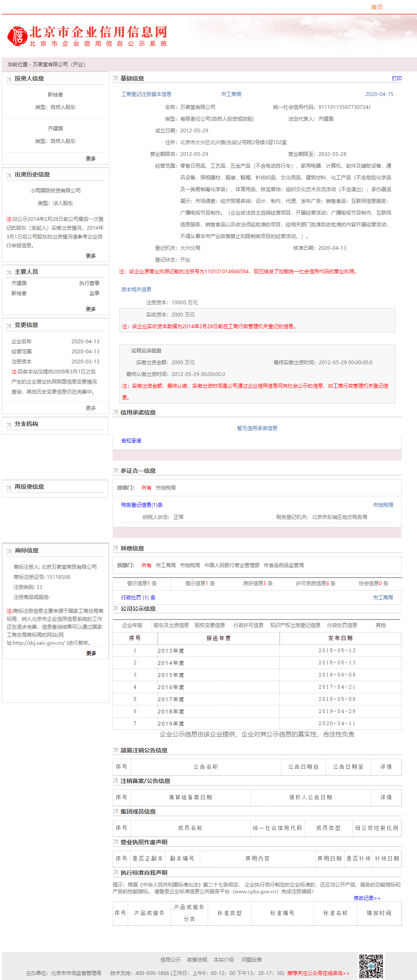Click arrow icon beside 执行标准自我声明 heading
Image resolution: width=417 pixels, height=980 pixels.
pyautogui.click(x=115, y=873)
